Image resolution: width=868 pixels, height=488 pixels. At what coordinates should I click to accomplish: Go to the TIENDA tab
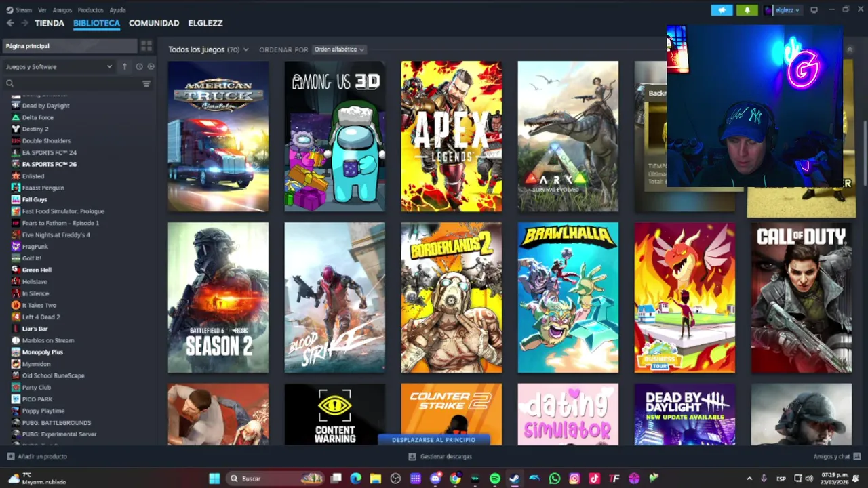click(50, 23)
